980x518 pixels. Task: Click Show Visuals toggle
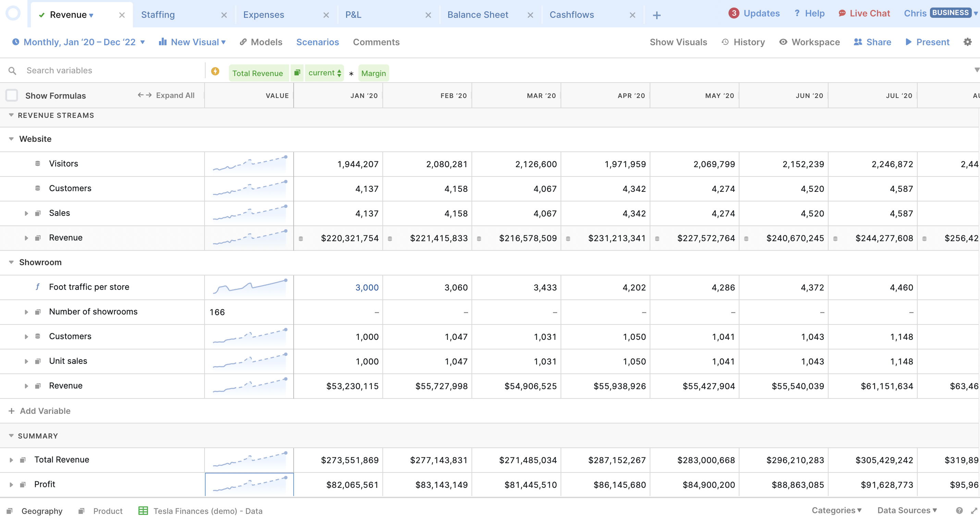678,42
